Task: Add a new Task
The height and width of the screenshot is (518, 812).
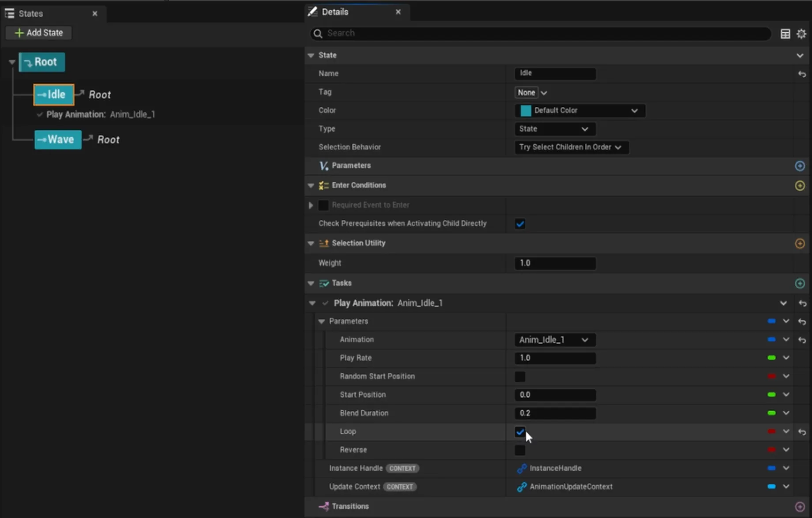Action: [x=800, y=283]
